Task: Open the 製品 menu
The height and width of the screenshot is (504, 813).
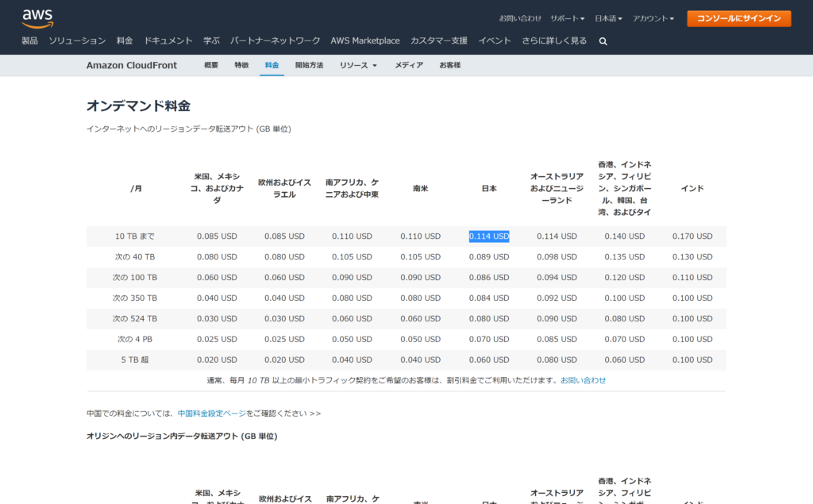Action: coord(29,40)
